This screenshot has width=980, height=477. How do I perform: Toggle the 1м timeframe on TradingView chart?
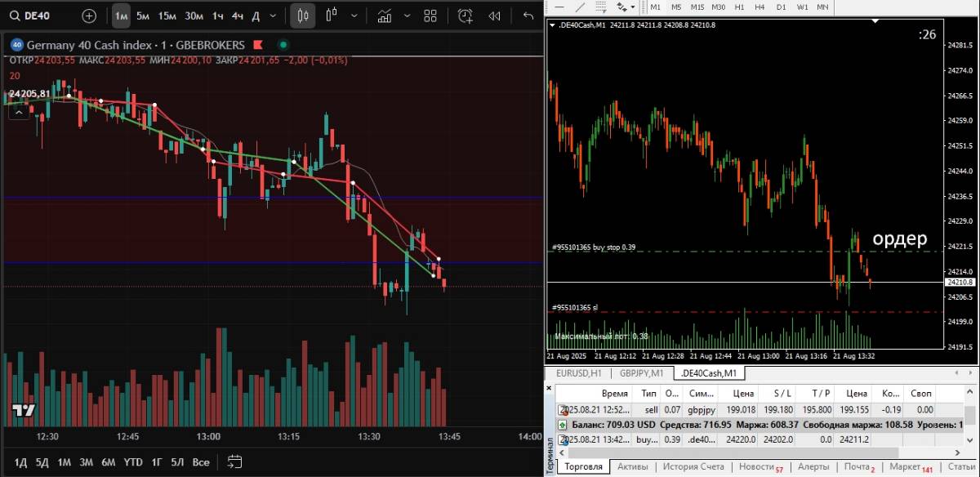(121, 16)
